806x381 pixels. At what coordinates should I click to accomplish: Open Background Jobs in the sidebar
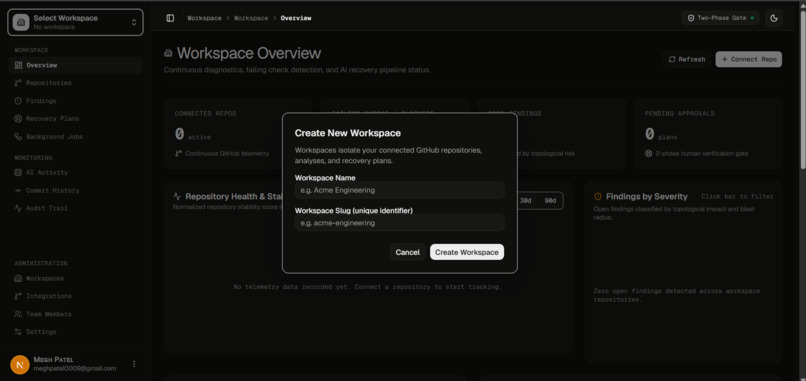(x=76, y=137)
